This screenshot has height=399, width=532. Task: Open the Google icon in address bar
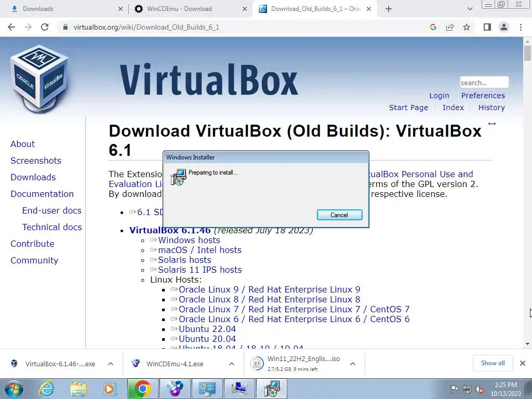(433, 27)
